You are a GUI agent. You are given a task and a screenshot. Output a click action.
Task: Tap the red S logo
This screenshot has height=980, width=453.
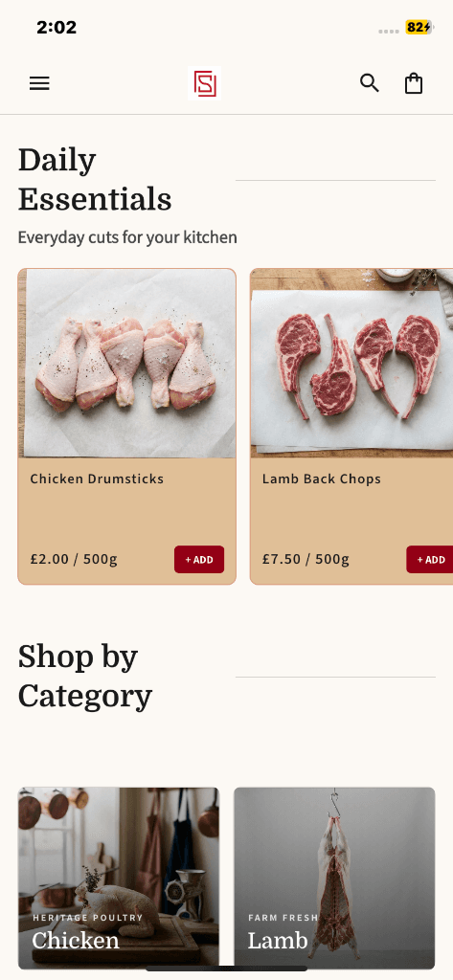point(205,83)
